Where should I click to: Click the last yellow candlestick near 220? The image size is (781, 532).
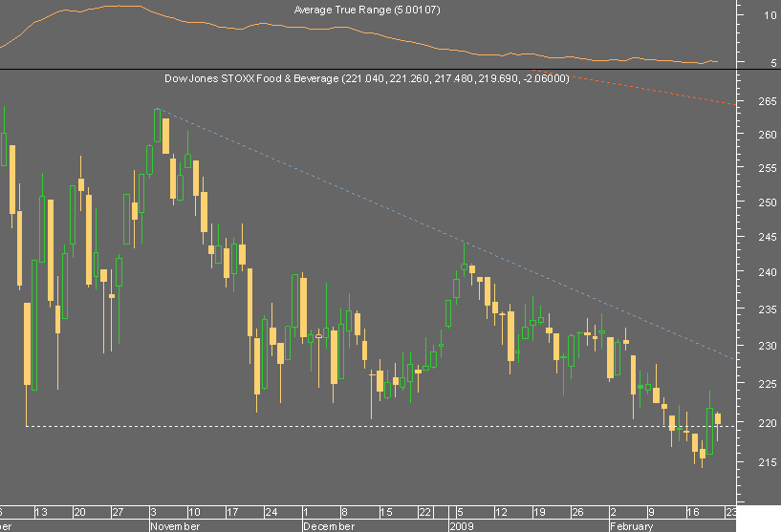718,418
